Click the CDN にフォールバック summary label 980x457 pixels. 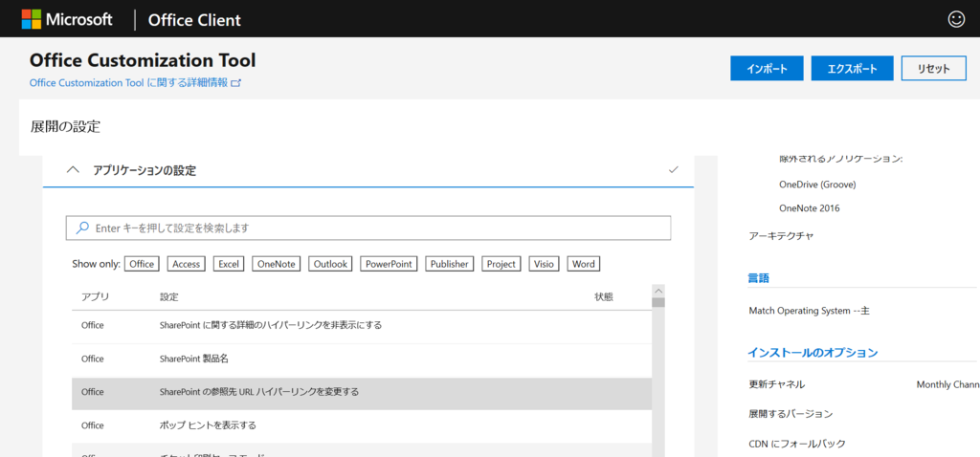coord(797,444)
